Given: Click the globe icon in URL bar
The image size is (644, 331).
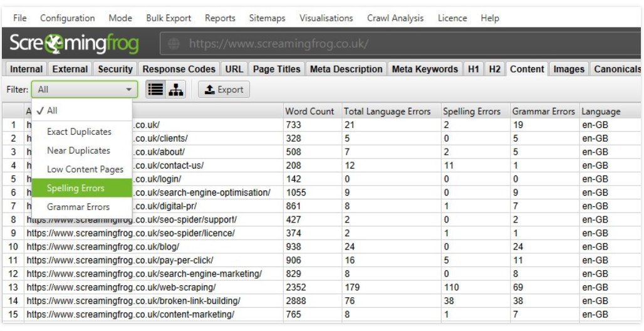Looking at the screenshot, I should pyautogui.click(x=174, y=44).
